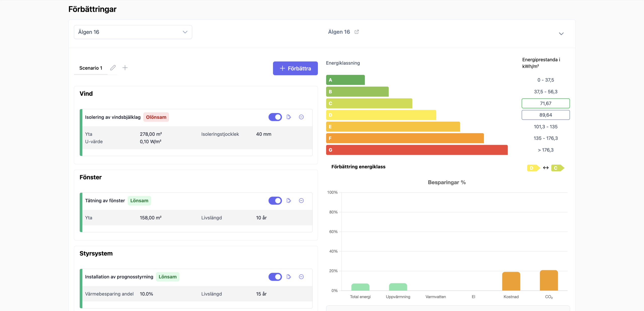Click the energy class C bar

click(x=369, y=103)
